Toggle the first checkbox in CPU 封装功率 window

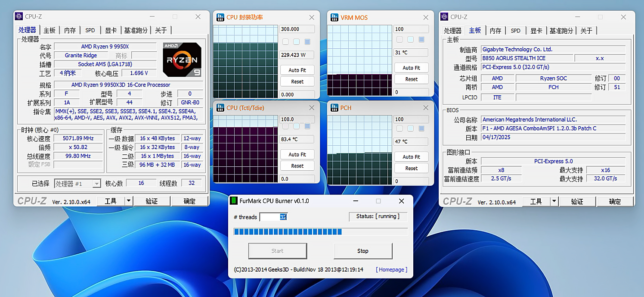pos(285,42)
